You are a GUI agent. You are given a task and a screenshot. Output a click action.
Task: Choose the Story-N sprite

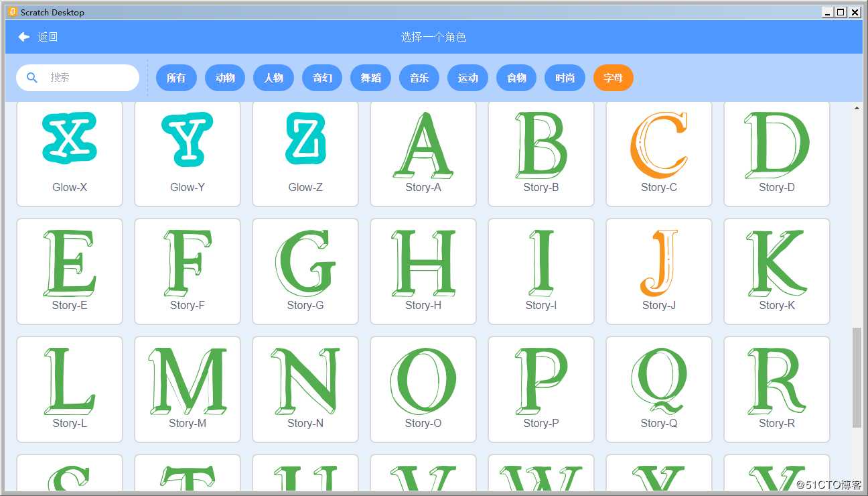pos(305,389)
